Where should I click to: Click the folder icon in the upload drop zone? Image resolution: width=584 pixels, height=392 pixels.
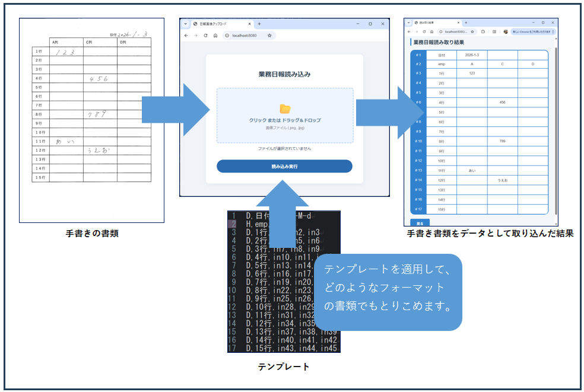[285, 109]
